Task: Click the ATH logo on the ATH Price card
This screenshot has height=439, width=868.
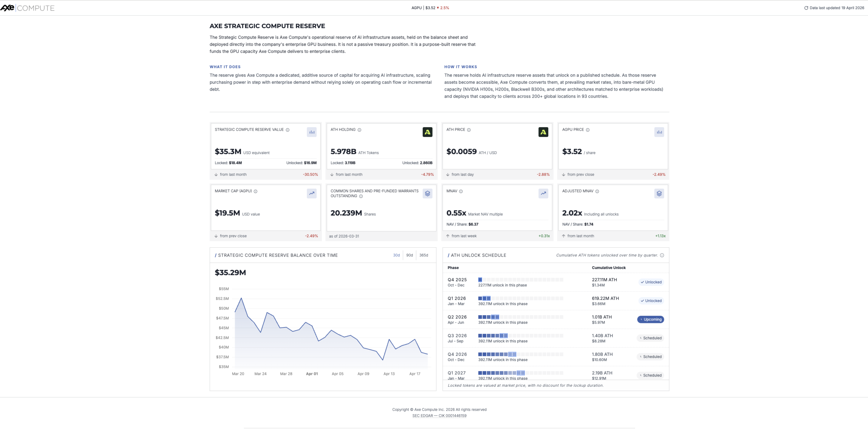Action: 543,132
